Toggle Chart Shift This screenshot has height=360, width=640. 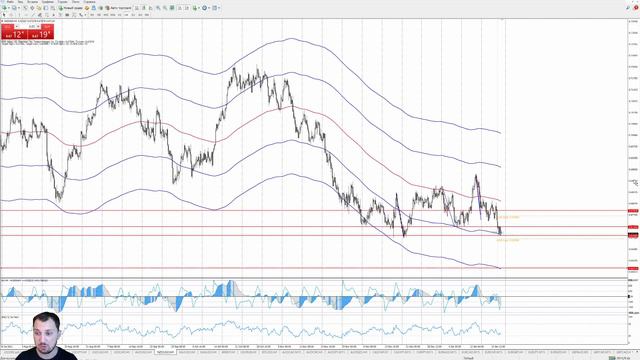(x=187, y=8)
